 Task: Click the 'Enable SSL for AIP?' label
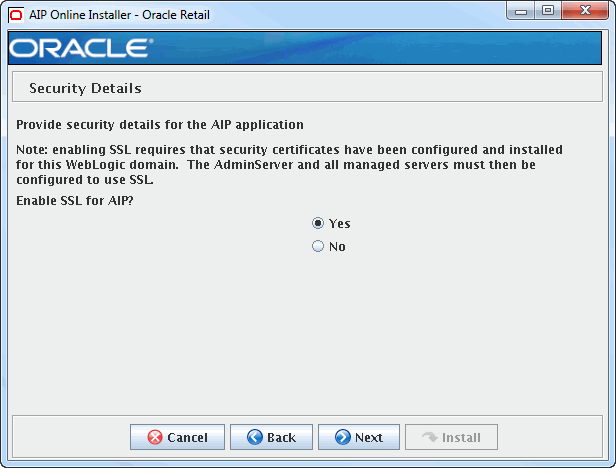pos(75,200)
